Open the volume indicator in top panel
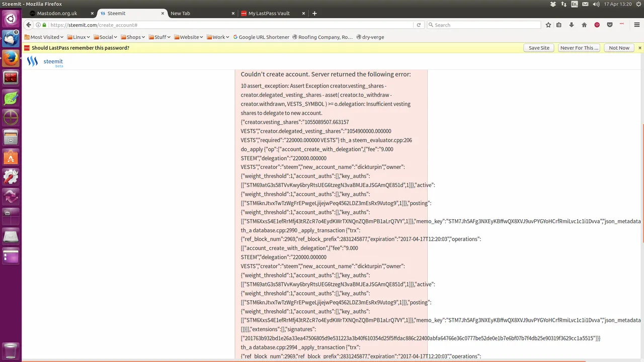The width and height of the screenshot is (644, 362). (596, 4)
